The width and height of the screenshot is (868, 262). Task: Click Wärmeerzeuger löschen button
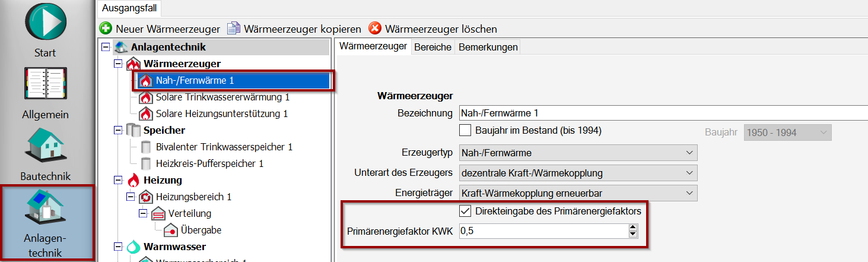(433, 29)
